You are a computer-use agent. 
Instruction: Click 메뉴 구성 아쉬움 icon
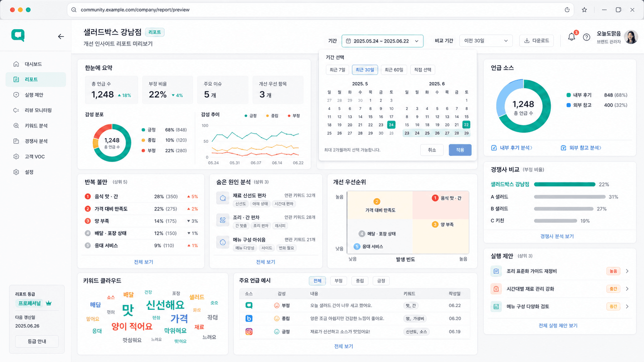223,242
